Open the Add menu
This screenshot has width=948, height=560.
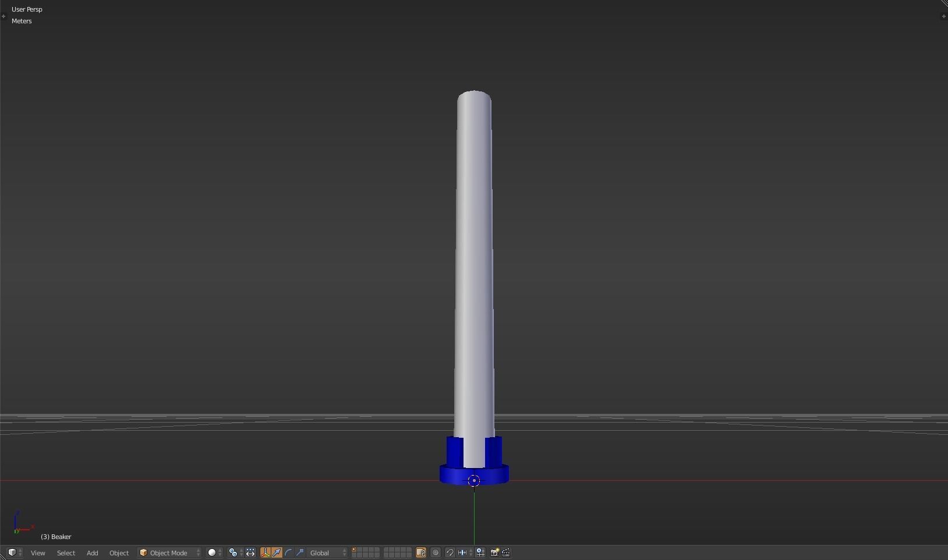pos(92,553)
